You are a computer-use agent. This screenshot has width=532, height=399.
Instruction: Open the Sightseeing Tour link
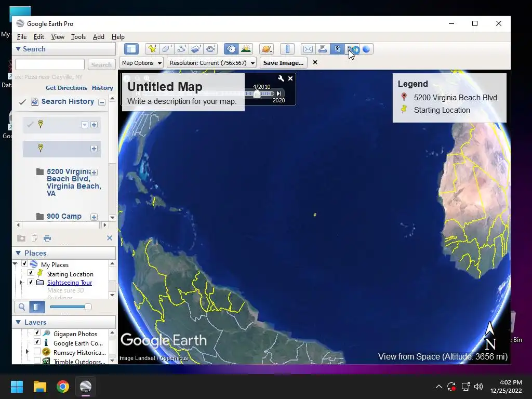(70, 283)
